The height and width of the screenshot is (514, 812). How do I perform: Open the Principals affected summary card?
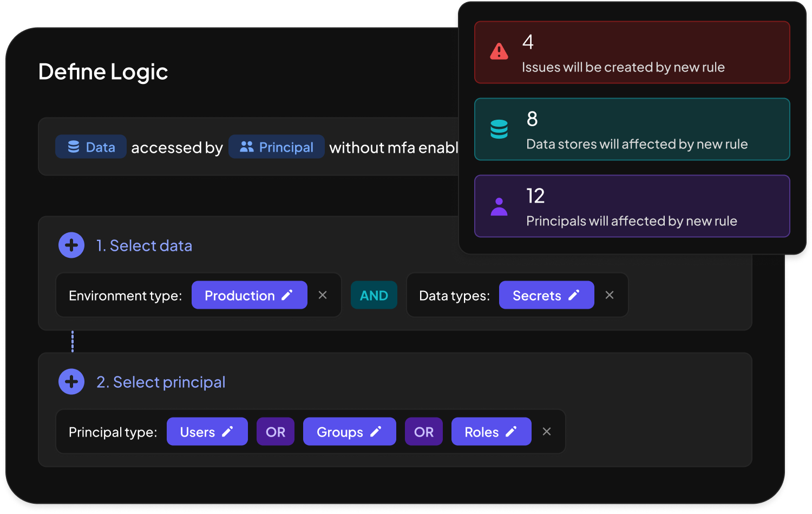(x=632, y=206)
